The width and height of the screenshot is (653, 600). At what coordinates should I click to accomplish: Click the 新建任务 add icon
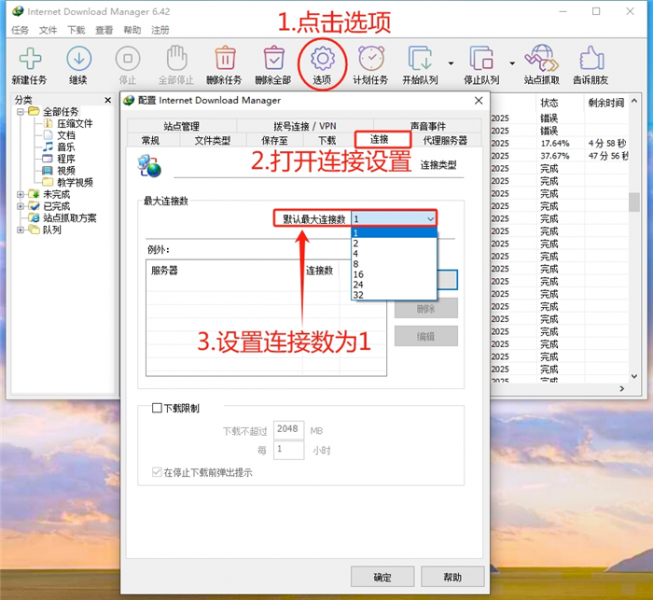point(30,59)
